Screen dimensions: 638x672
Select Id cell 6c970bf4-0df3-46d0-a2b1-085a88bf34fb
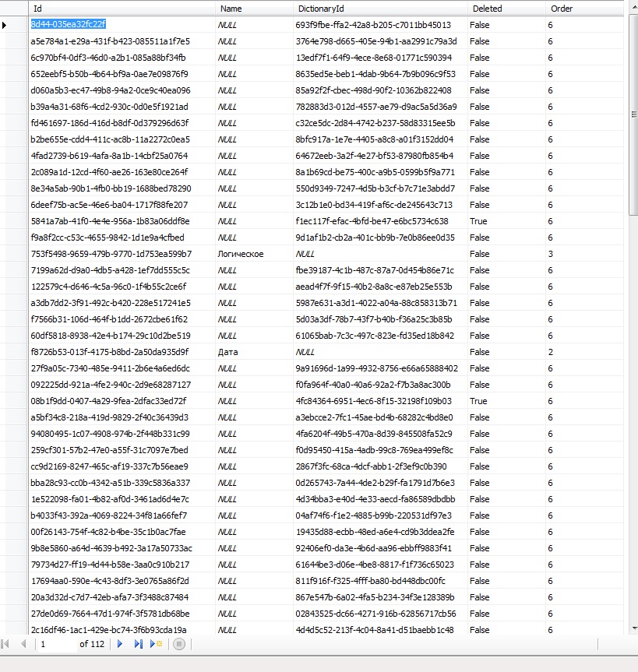coord(122,58)
